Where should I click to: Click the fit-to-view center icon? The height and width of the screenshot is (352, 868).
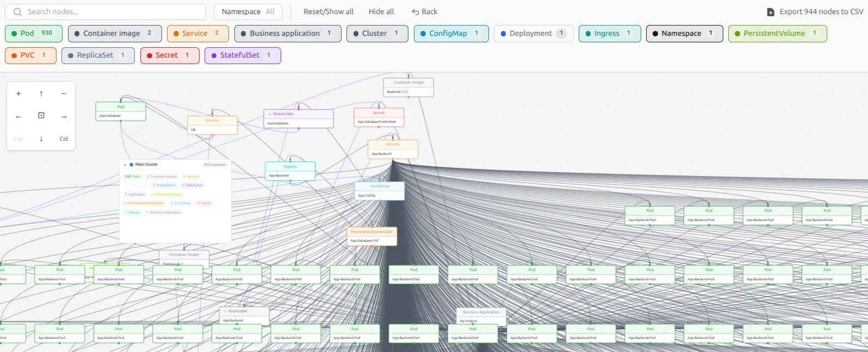tap(41, 116)
